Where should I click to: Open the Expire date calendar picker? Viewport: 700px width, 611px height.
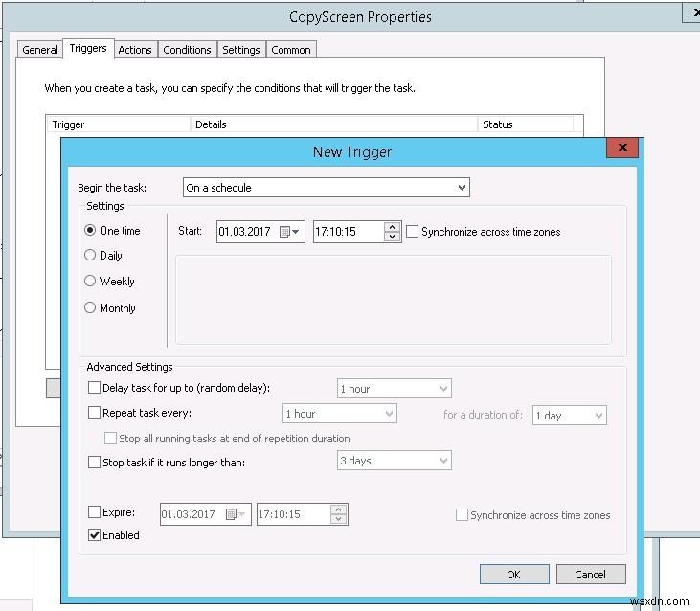[x=236, y=514]
